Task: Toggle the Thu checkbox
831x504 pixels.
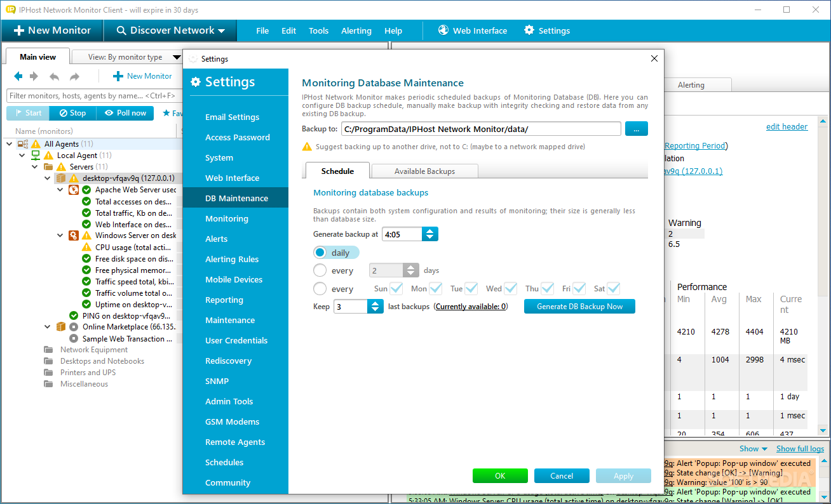Action: (x=549, y=288)
